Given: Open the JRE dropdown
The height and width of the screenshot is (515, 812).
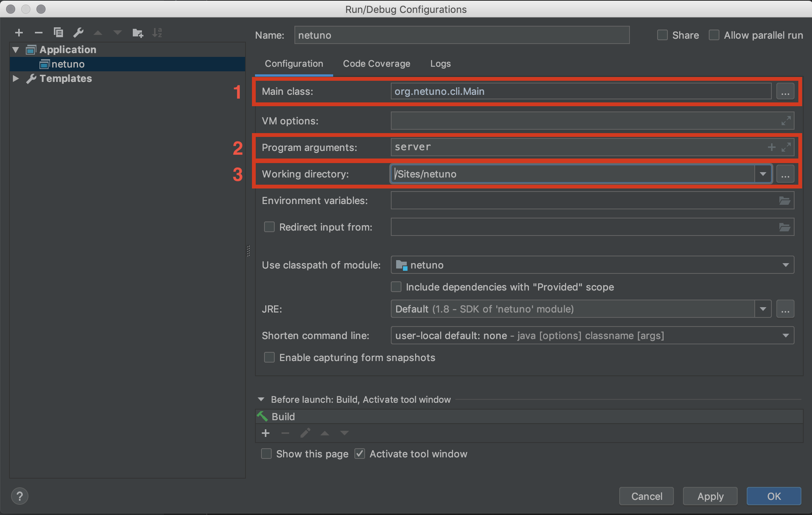Looking at the screenshot, I should [763, 309].
